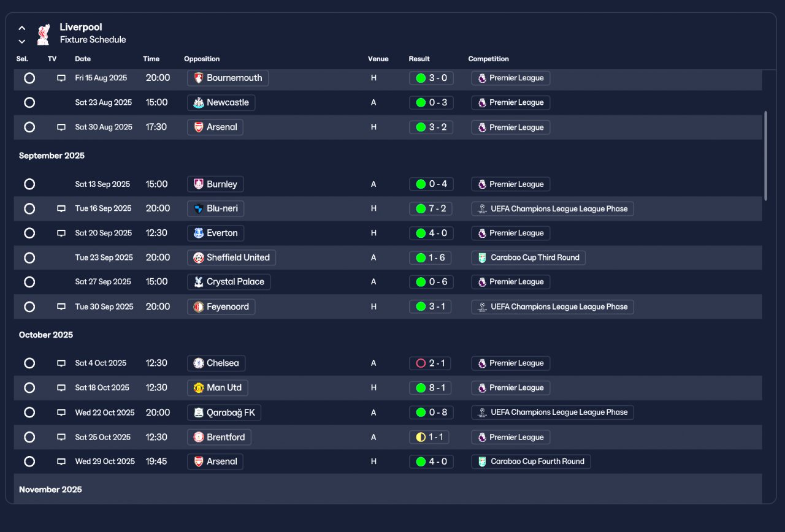Select the Brentford fixture radio button
The image size is (785, 532).
(x=29, y=437)
